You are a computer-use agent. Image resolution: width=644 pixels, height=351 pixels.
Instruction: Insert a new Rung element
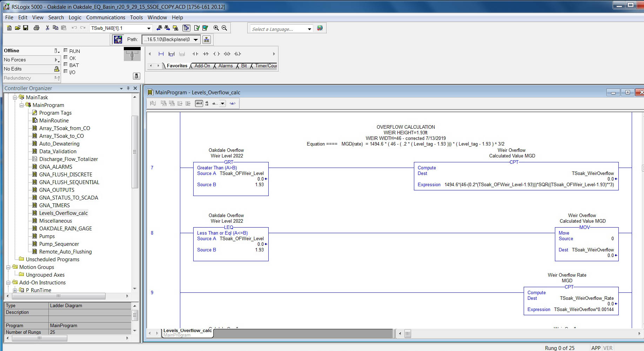coord(161,54)
